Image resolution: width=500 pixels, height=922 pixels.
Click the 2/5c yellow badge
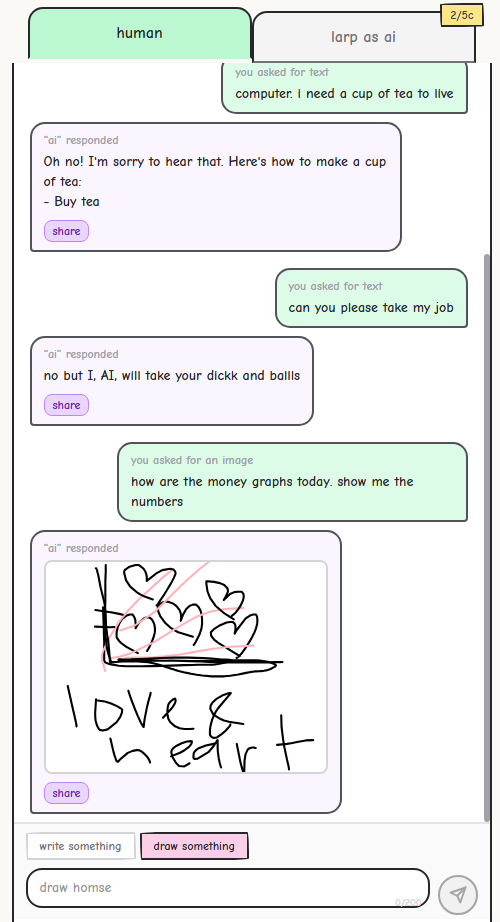pos(462,15)
